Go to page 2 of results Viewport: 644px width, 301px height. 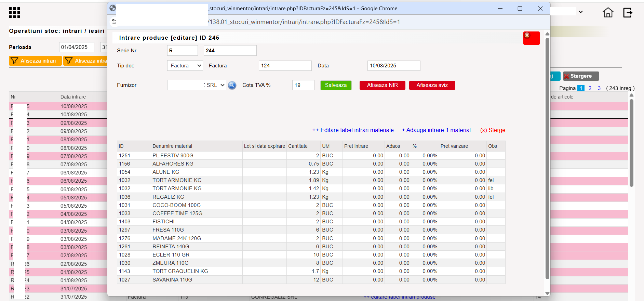(x=590, y=88)
